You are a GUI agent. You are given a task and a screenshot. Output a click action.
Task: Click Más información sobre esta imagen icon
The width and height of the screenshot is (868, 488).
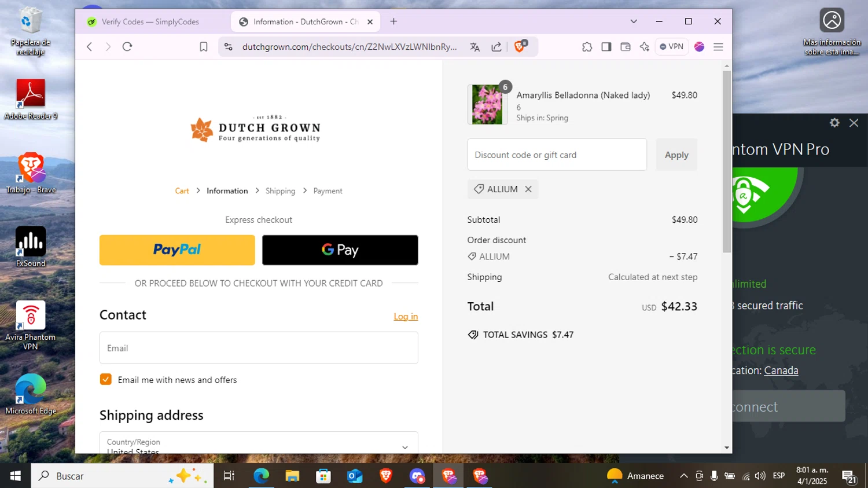click(832, 32)
